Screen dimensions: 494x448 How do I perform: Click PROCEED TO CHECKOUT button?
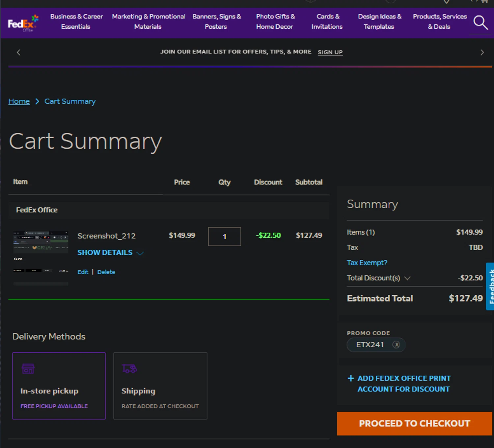pyautogui.click(x=415, y=424)
